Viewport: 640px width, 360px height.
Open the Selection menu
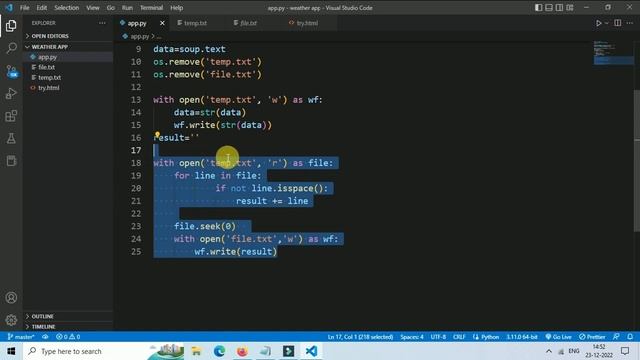(x=67, y=8)
